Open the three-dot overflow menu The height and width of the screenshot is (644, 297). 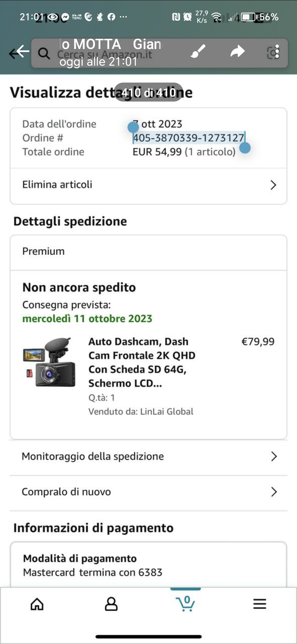(x=277, y=51)
